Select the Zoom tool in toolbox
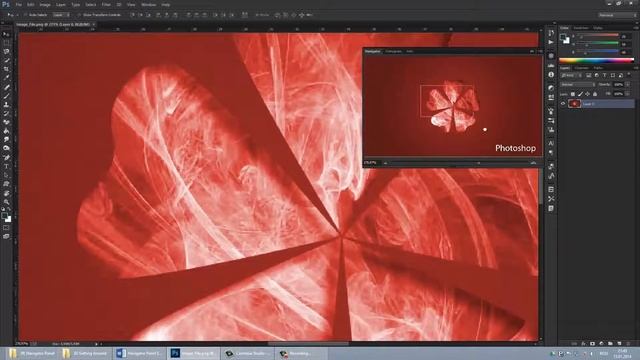The height and width of the screenshot is (360, 640). pos(6,202)
